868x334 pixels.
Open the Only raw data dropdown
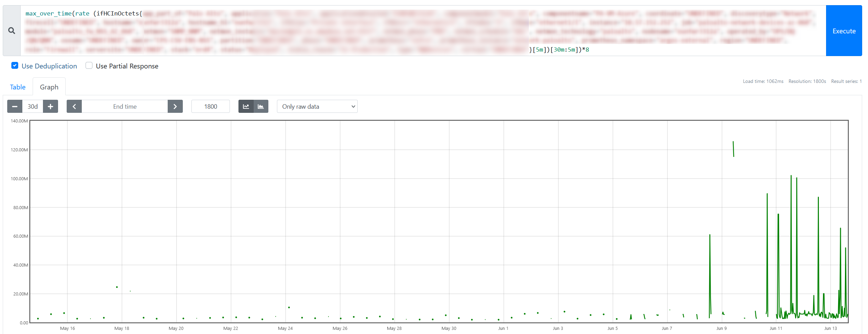(317, 106)
